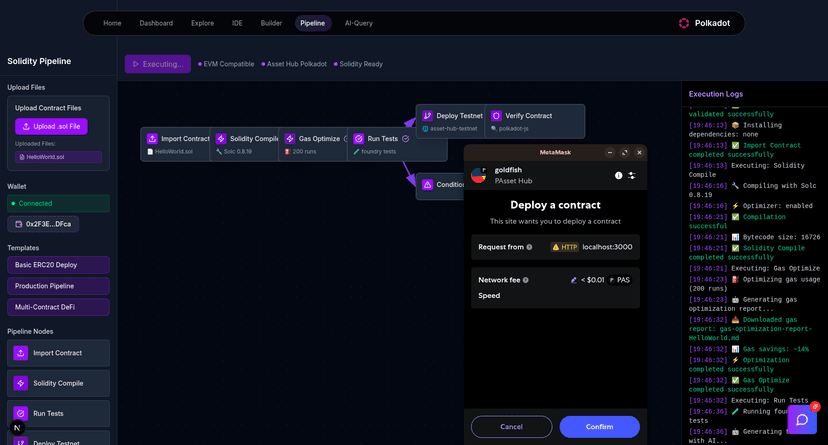Image resolution: width=828 pixels, height=445 pixels.
Task: Select the Pipeline tab
Action: pos(313,23)
